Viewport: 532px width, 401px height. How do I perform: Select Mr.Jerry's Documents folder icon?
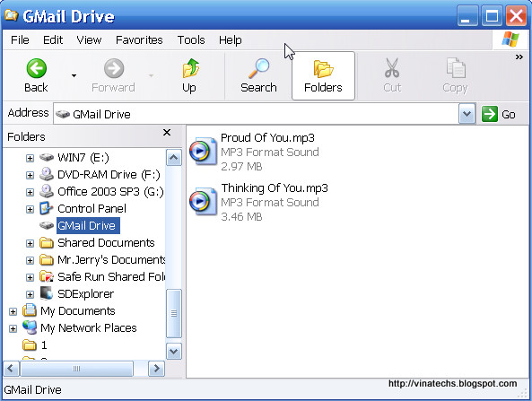click(47, 259)
